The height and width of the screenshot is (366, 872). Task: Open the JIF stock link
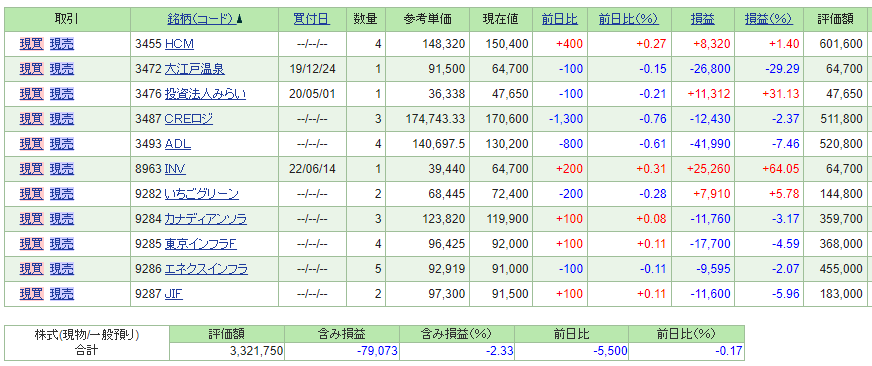point(174,294)
